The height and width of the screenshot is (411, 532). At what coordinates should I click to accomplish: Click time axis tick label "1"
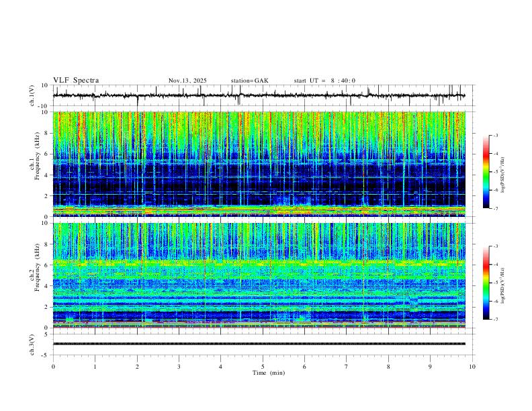click(95, 367)
